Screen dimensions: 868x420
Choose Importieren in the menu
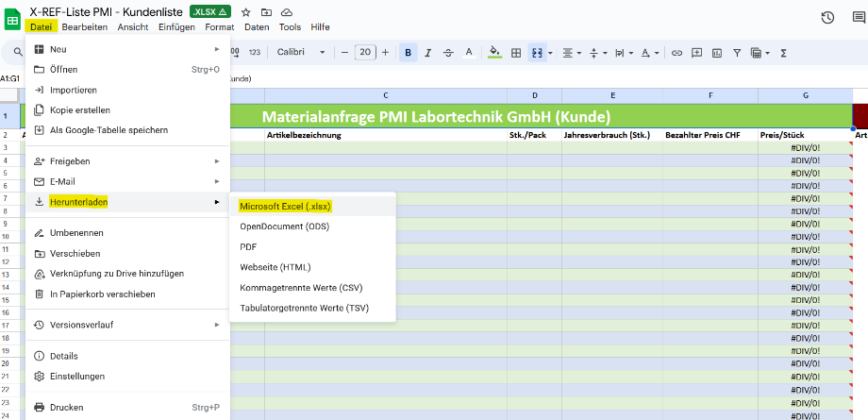coord(128,90)
